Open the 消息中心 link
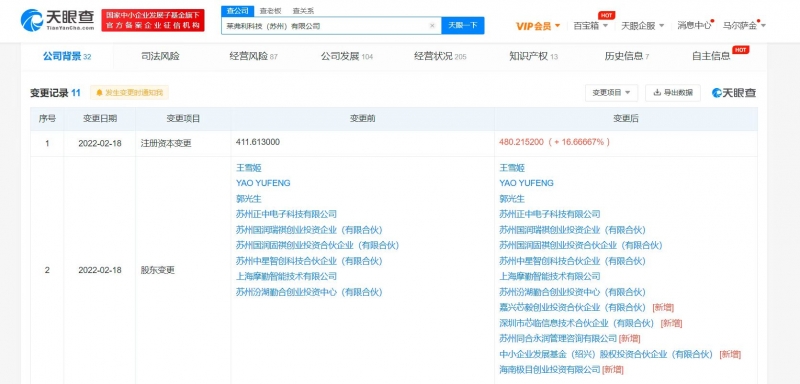 [x=694, y=25]
